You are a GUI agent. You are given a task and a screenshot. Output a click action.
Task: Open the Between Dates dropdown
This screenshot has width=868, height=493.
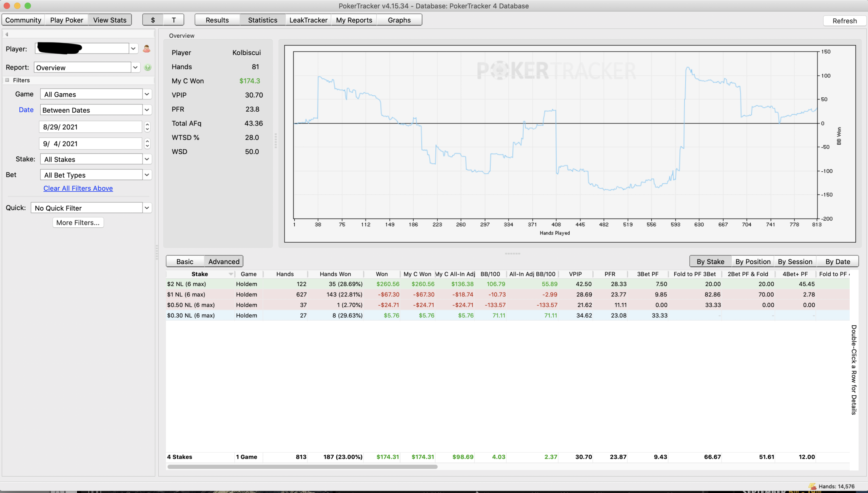tap(147, 110)
